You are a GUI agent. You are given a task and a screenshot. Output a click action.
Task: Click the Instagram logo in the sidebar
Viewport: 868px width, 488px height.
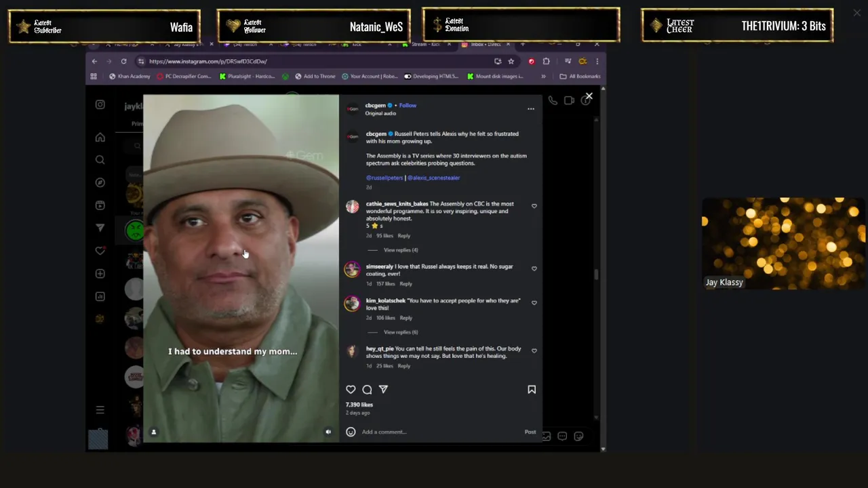(100, 104)
